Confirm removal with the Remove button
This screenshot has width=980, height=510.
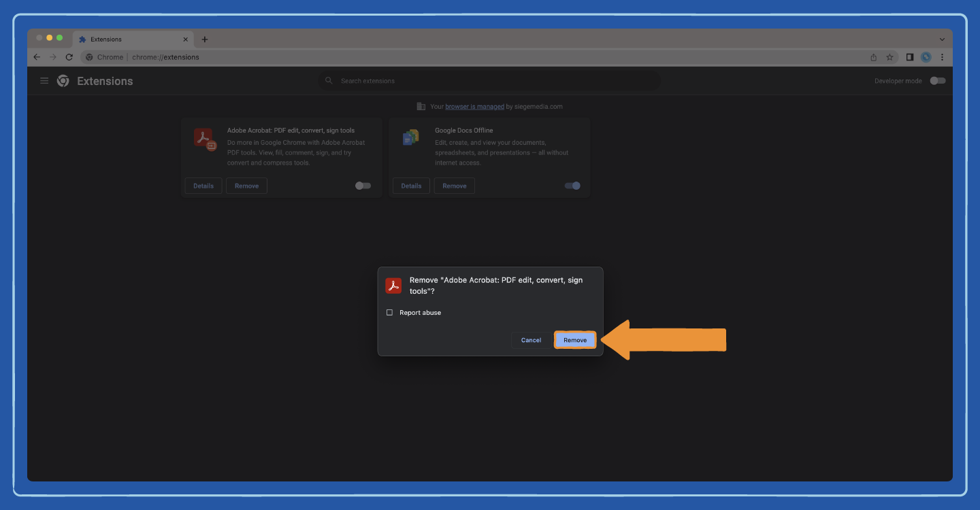click(x=574, y=339)
